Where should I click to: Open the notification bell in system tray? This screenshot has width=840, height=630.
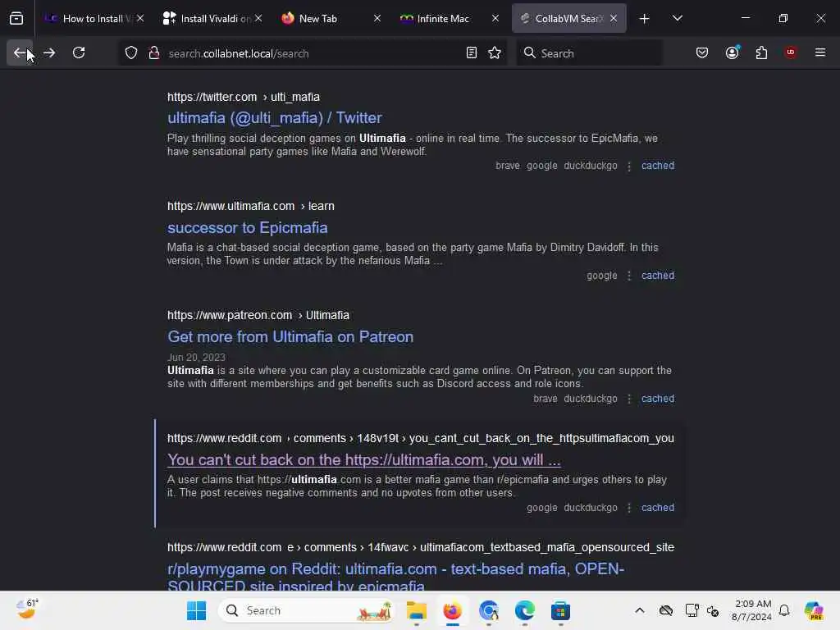(784, 610)
